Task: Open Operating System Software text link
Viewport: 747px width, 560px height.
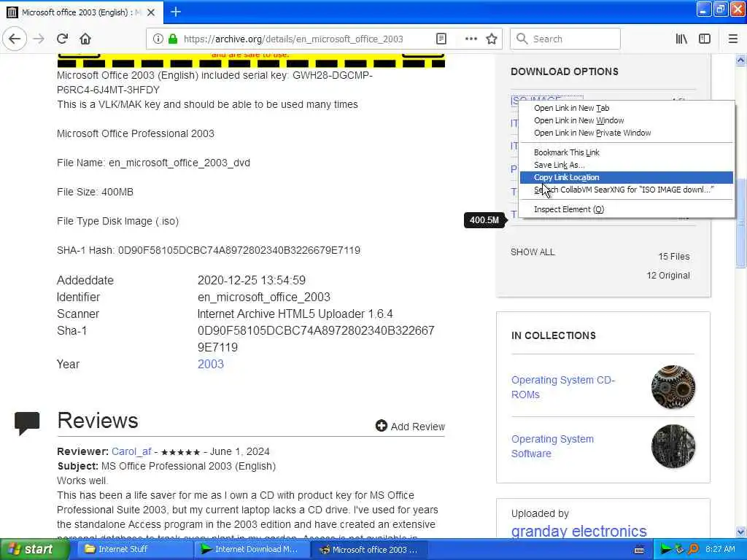Action: coord(553,446)
